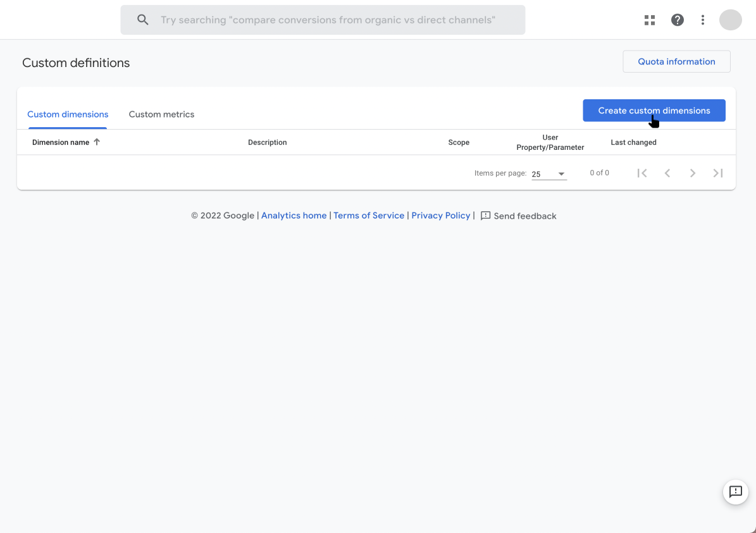Click the account avatar circle
The width and height of the screenshot is (756, 533).
(730, 20)
